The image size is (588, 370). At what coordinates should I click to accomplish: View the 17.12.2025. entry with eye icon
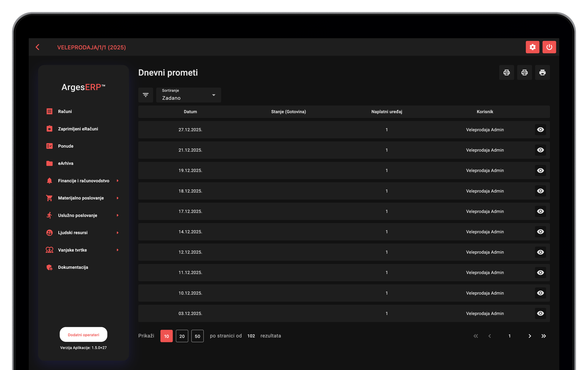pos(541,211)
